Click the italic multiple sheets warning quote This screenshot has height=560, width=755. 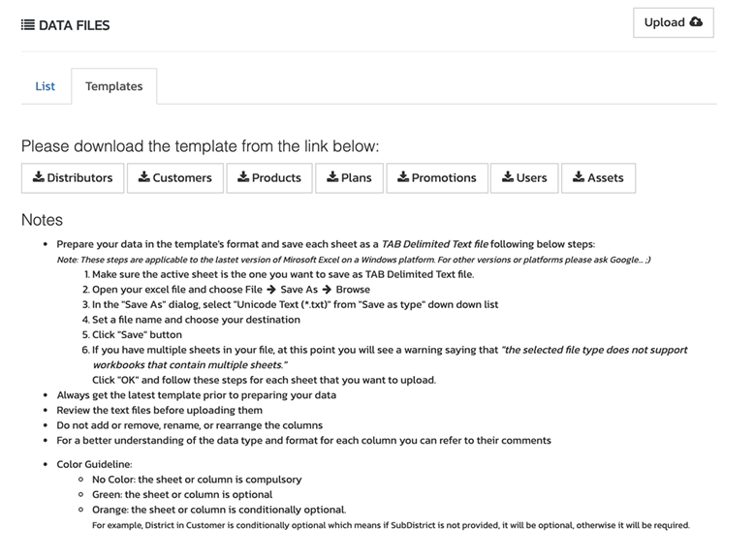(594, 350)
